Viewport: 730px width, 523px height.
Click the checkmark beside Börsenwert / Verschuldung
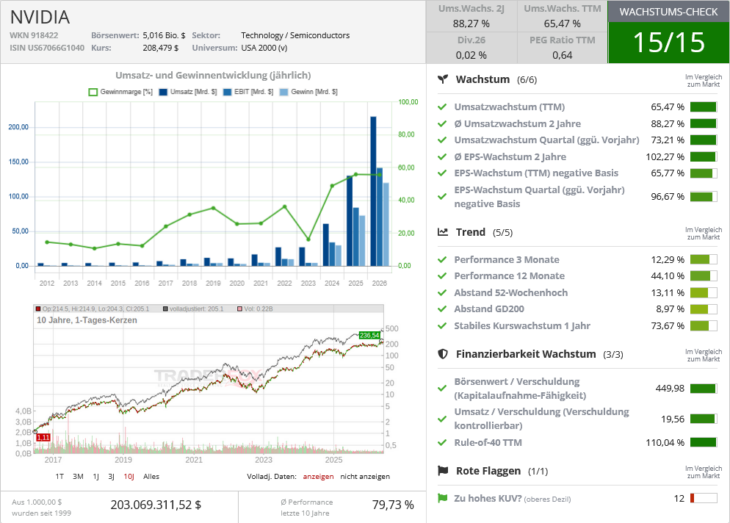coord(442,388)
